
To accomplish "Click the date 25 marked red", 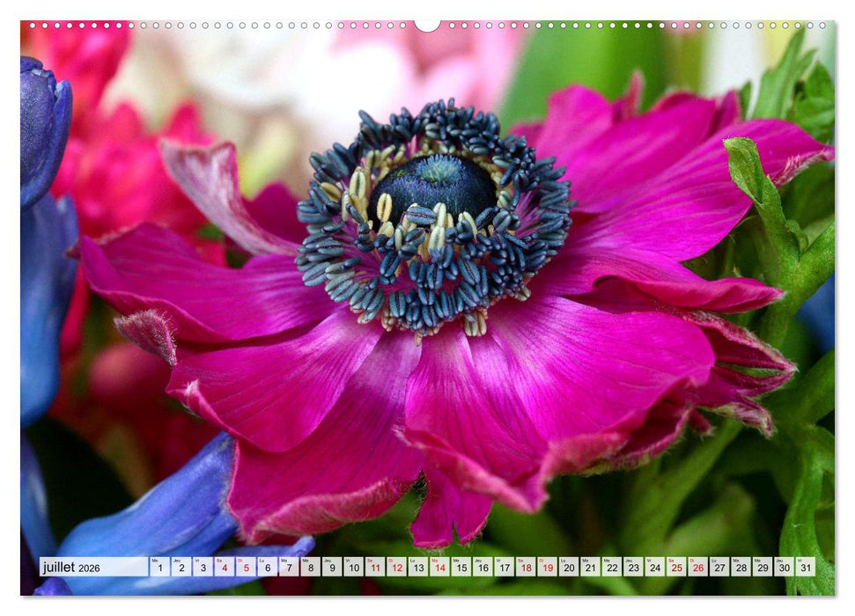I will click(x=676, y=568).
